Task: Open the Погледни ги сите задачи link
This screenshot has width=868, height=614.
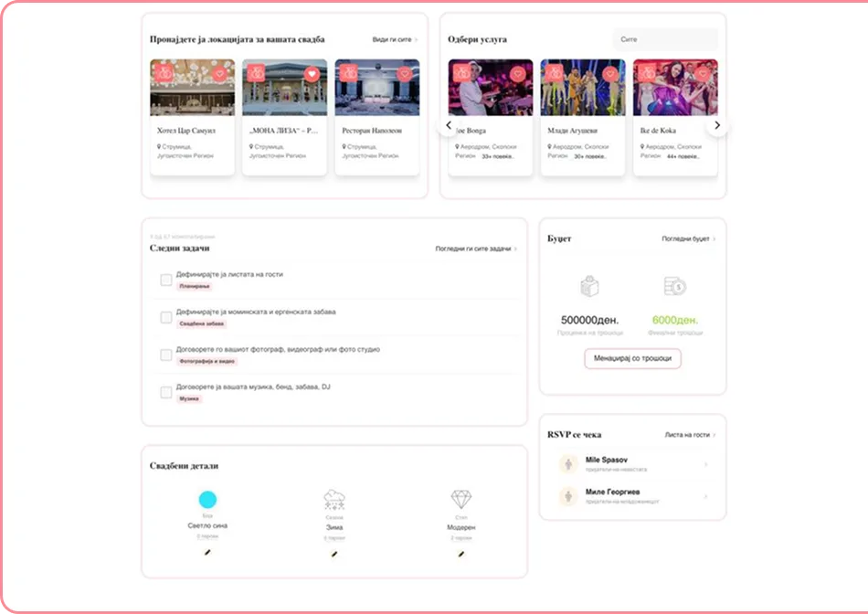Action: 475,249
